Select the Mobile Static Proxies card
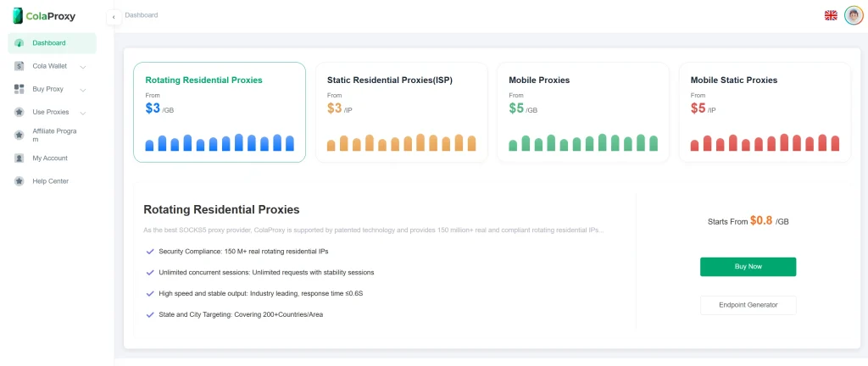868x366 pixels. point(765,112)
